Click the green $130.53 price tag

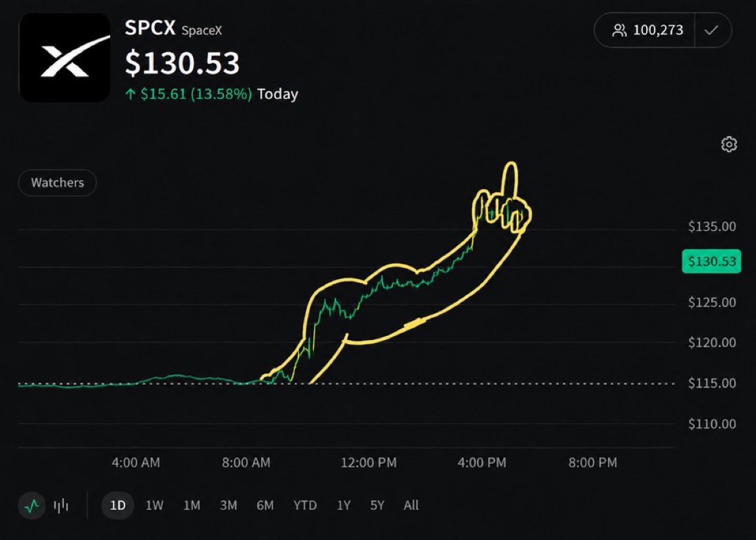711,261
